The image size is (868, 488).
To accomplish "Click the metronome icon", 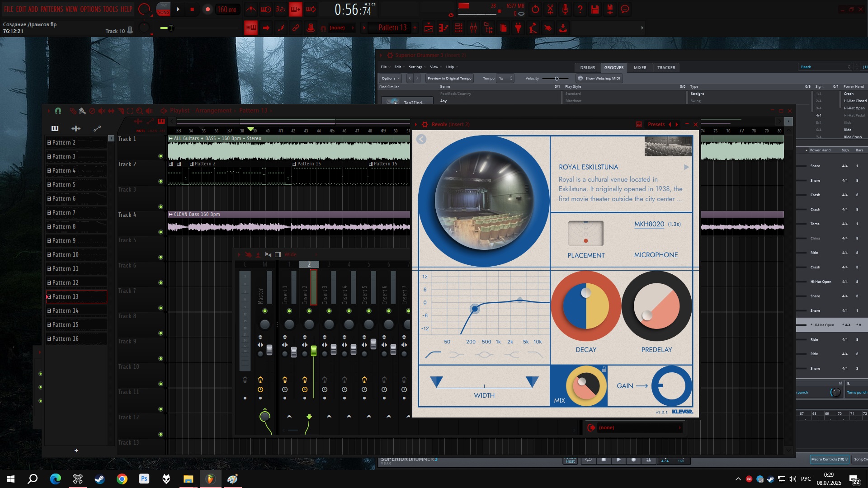I will coord(251,9).
